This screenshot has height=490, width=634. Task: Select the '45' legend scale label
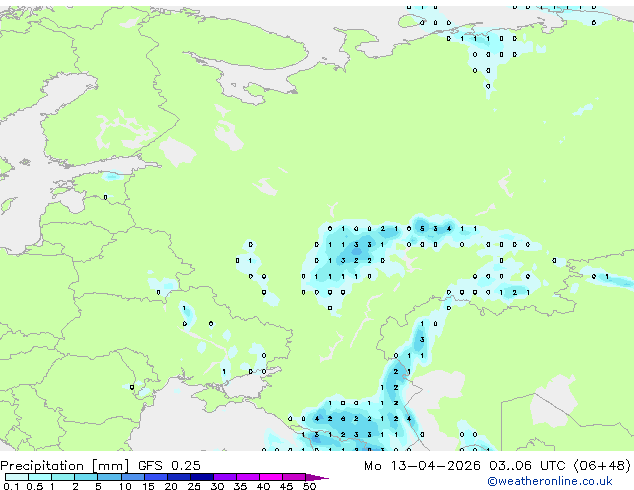[x=286, y=486]
